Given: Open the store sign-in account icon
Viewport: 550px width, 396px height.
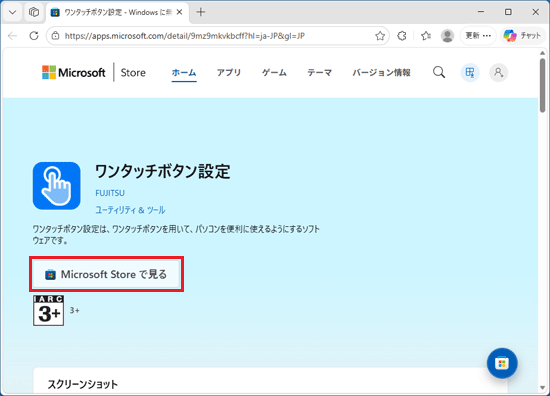Looking at the screenshot, I should pyautogui.click(x=498, y=73).
